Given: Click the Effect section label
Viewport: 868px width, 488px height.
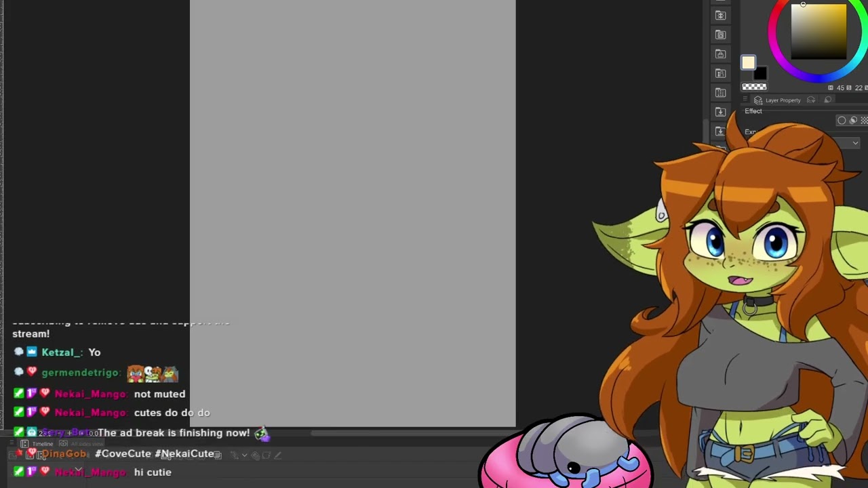Looking at the screenshot, I should pyautogui.click(x=753, y=111).
